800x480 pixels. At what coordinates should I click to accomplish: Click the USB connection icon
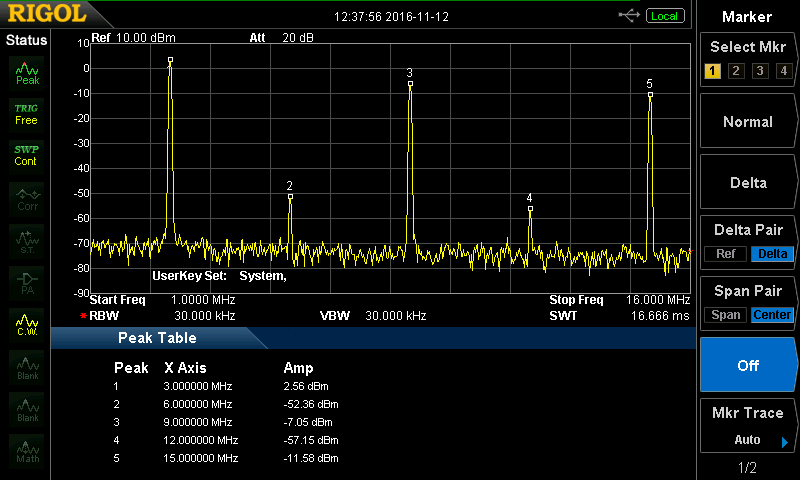[x=630, y=16]
